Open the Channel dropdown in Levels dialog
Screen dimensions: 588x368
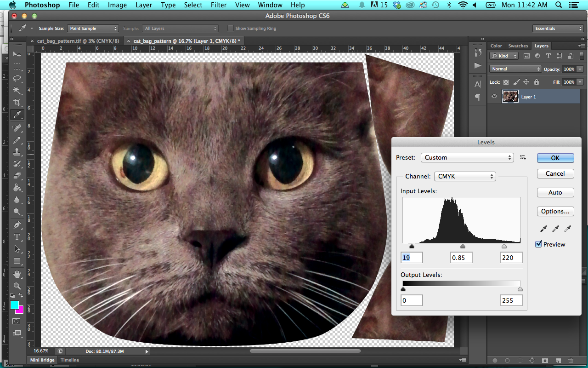(465, 176)
